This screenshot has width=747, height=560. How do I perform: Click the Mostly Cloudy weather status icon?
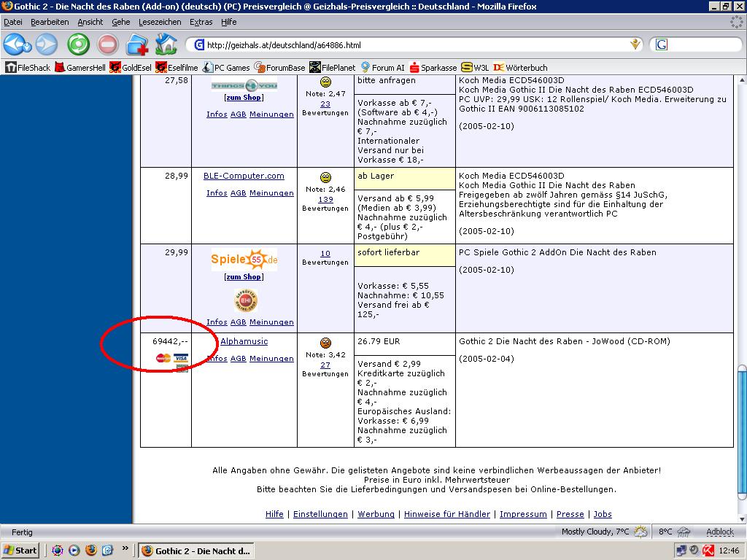pos(640,532)
